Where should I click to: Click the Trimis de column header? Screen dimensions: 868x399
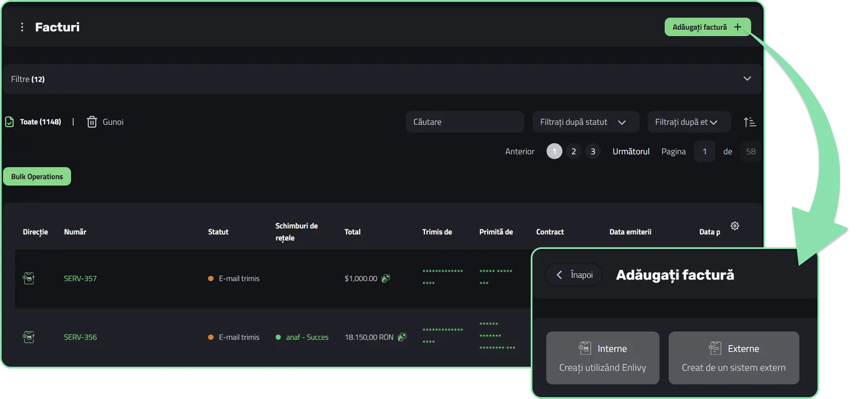[437, 232]
